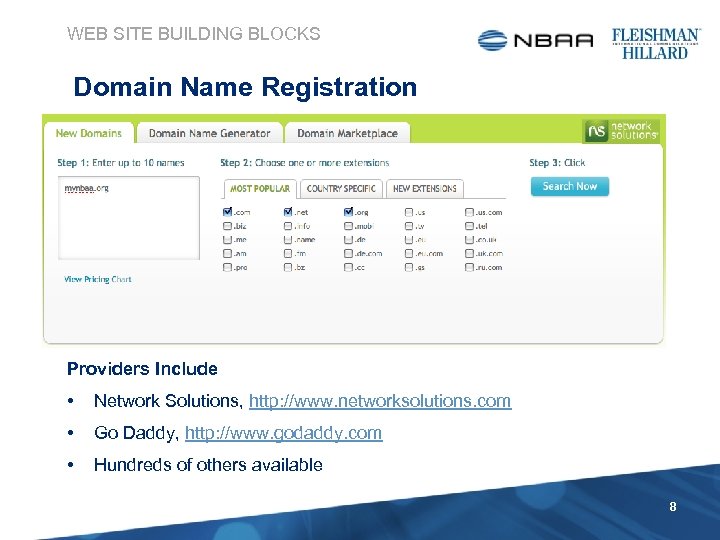
Task: Check the .cc extension checkbox
Action: pyautogui.click(x=349, y=267)
